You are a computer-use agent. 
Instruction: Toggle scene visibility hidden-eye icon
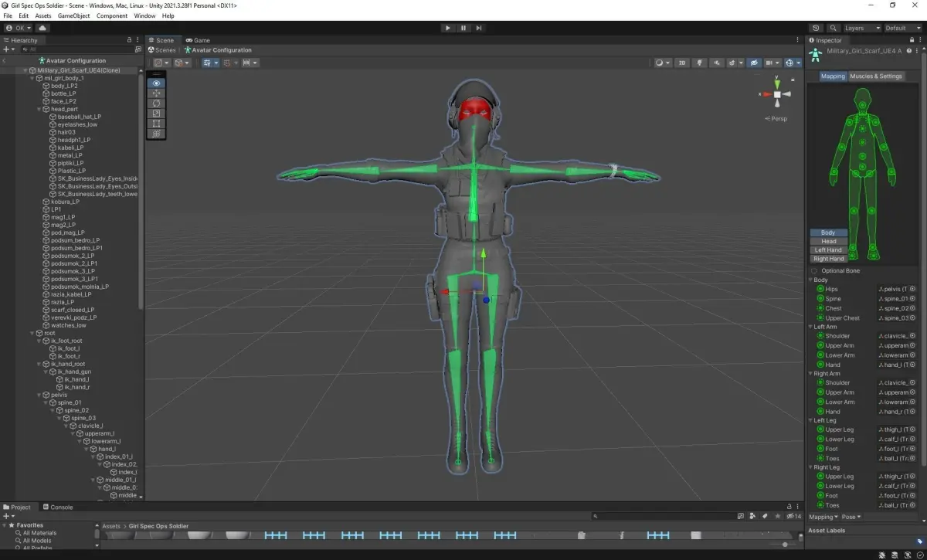[753, 63]
